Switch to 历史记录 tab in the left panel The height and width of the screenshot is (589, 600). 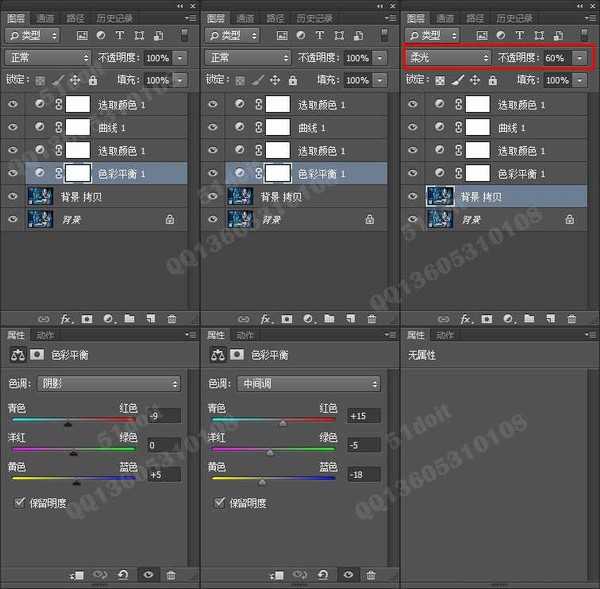[x=113, y=18]
